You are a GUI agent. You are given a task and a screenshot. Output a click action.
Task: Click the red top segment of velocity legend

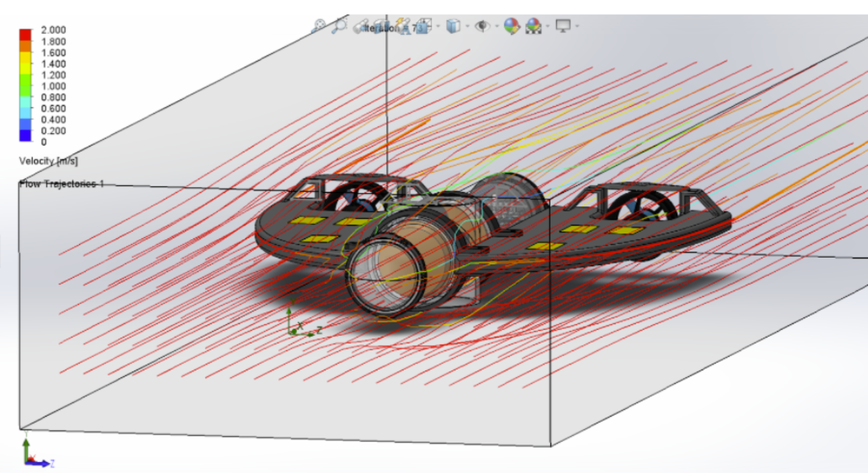26,35
